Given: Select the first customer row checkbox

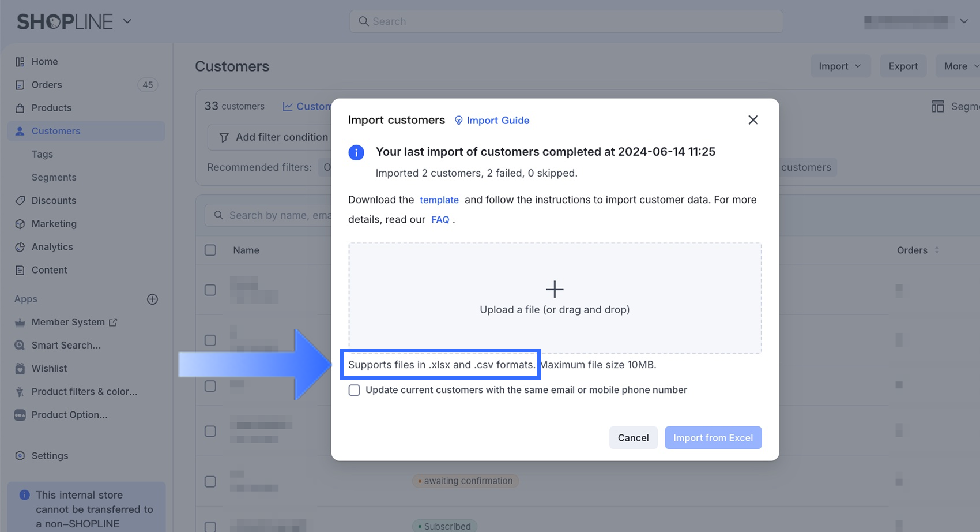Looking at the screenshot, I should 210,290.
